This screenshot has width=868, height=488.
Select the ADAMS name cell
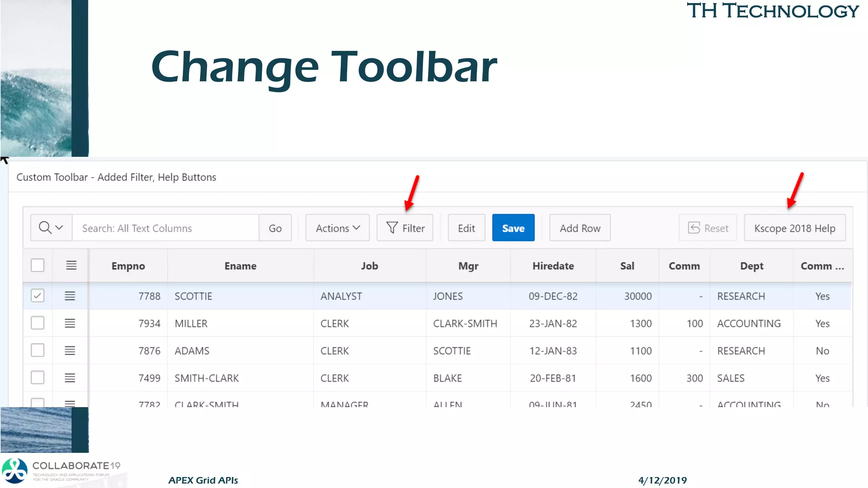coord(240,351)
